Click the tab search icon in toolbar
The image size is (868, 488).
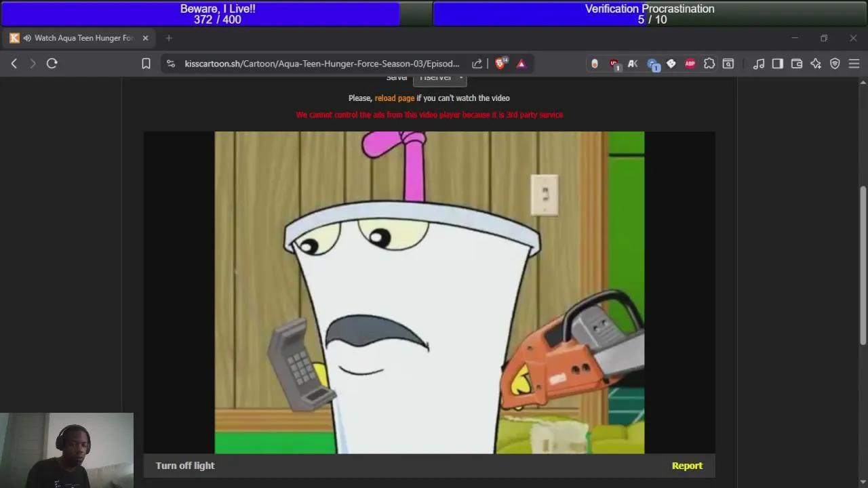[x=728, y=64]
